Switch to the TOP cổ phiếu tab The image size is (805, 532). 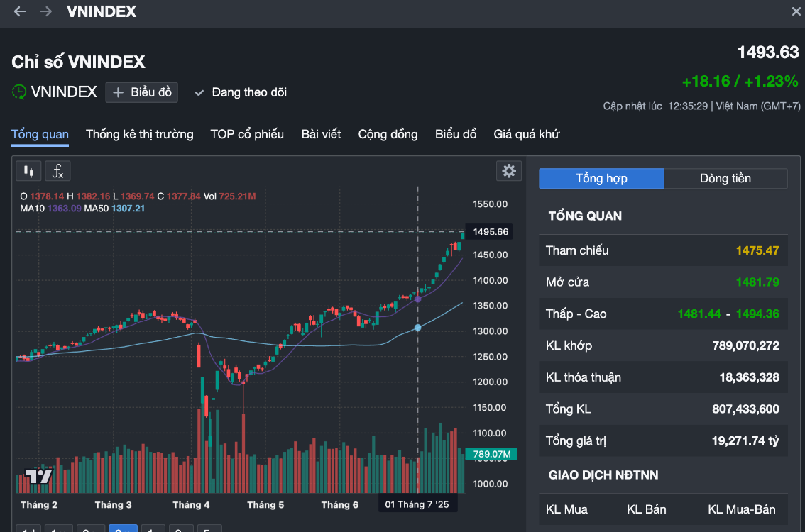pyautogui.click(x=247, y=134)
